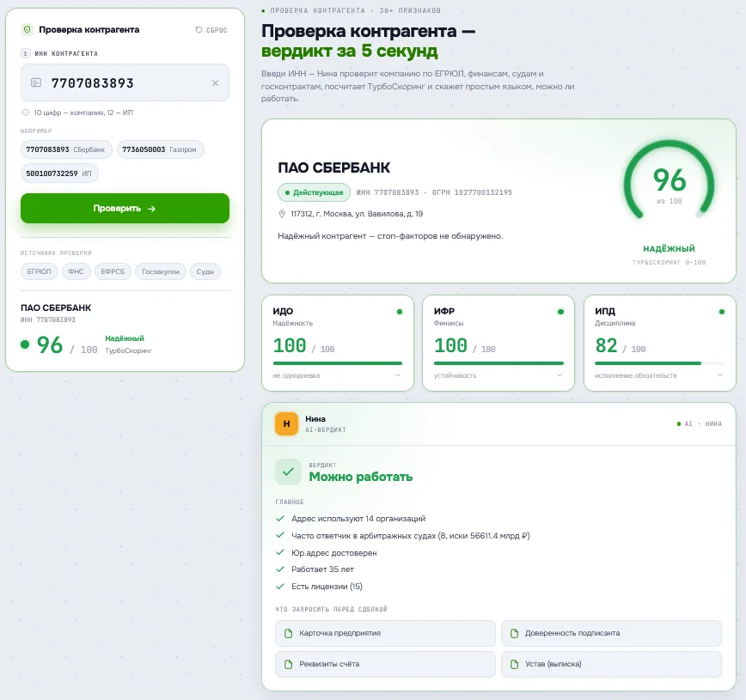This screenshot has width=746, height=700.
Task: Open the Устав (выписка) document request
Action: [611, 664]
